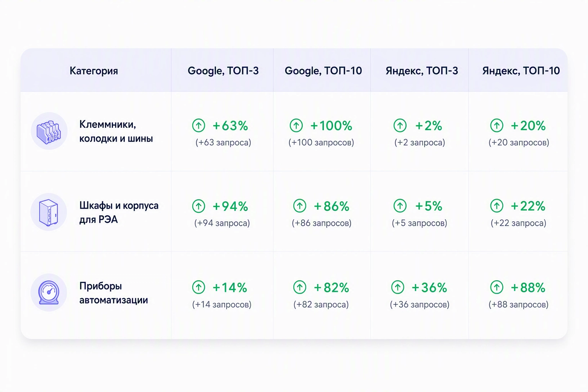The image size is (588, 392).
Task: Select the Google, ТОП-10 column header
Action: coord(323,71)
